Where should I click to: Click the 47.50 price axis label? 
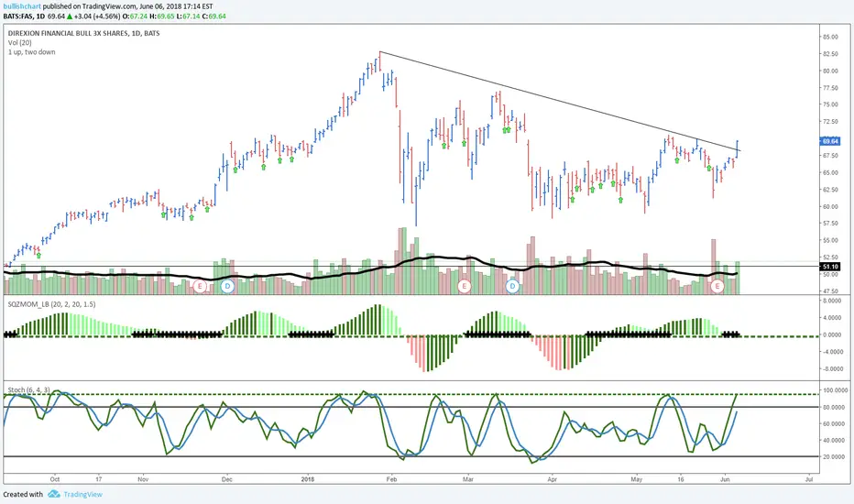[x=830, y=291]
